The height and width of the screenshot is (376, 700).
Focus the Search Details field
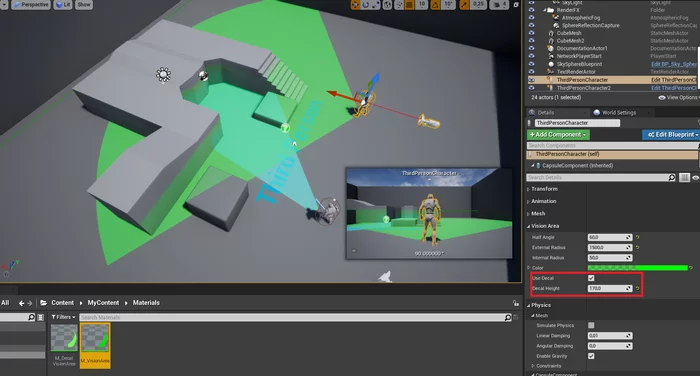(601, 178)
